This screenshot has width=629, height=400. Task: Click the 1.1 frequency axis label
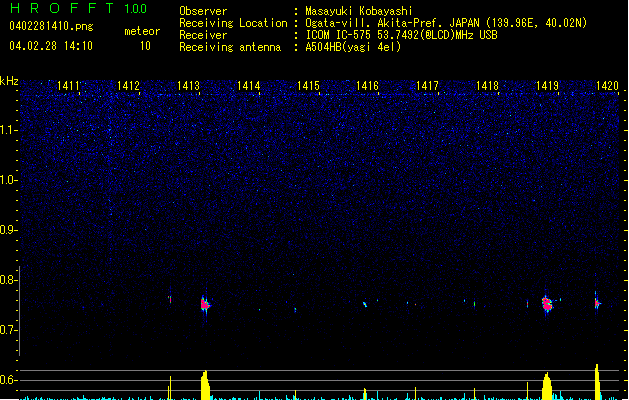point(8,130)
